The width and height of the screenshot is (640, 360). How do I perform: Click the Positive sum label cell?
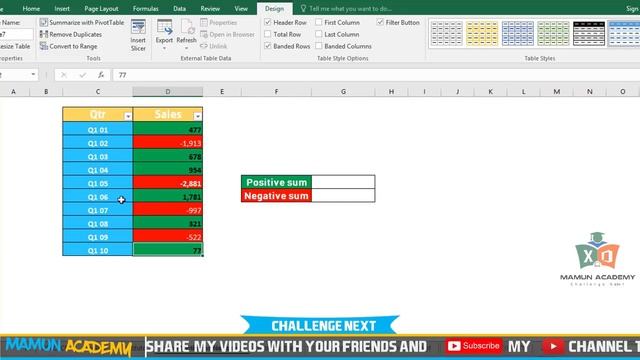(276, 182)
